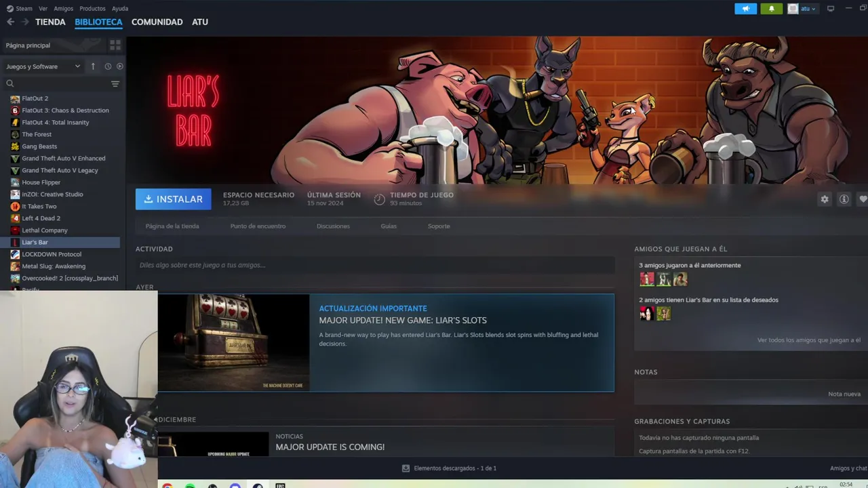Open the advanced filter lines icon
The image size is (868, 488).
coord(115,83)
